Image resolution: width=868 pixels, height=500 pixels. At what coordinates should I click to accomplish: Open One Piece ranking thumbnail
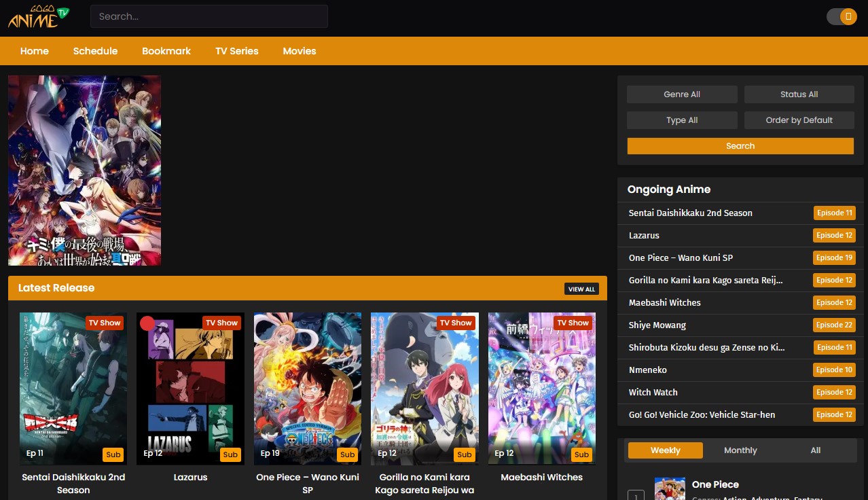pyautogui.click(x=670, y=489)
